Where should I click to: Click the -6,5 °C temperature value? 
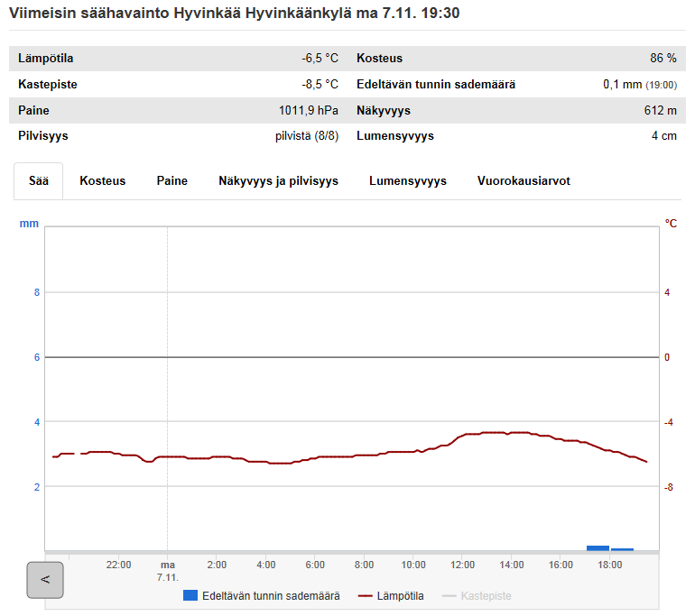click(x=320, y=59)
